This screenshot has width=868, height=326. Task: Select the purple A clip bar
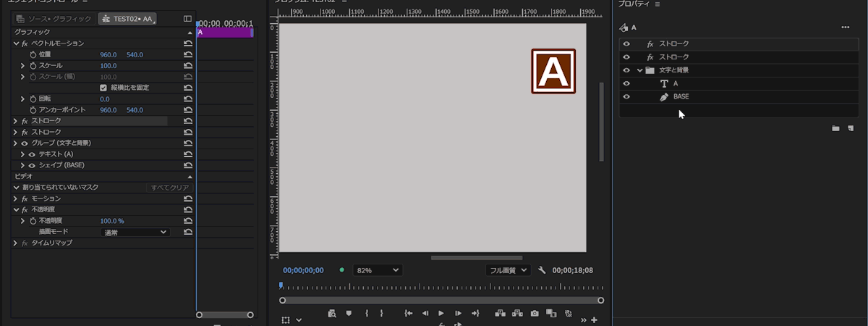point(225,33)
